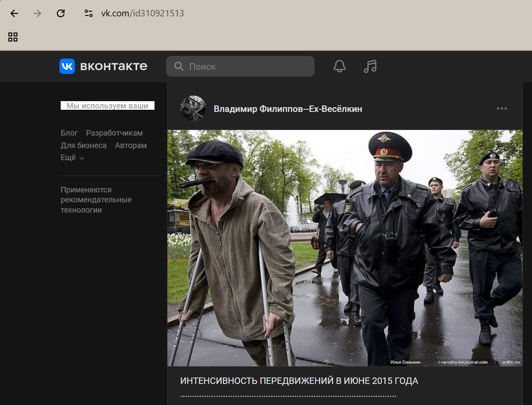Click the browser back arrow
The width and height of the screenshot is (532, 405).
[14, 13]
